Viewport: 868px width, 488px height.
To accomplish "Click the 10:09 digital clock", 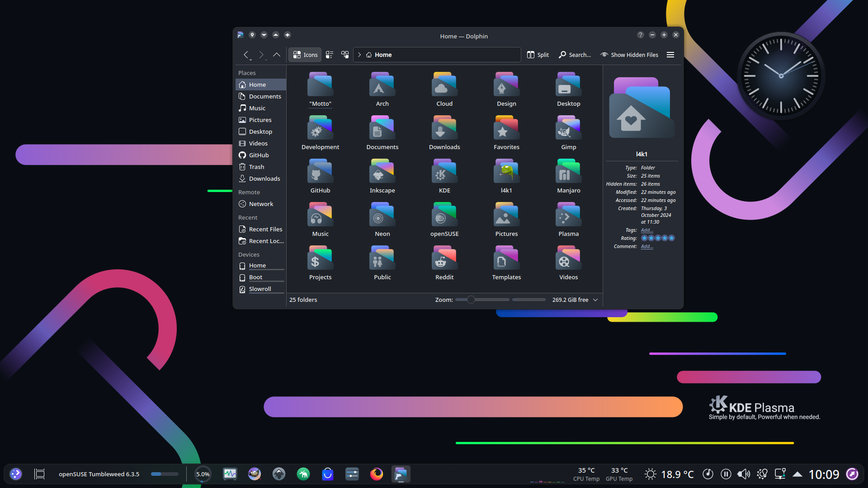I will (824, 474).
